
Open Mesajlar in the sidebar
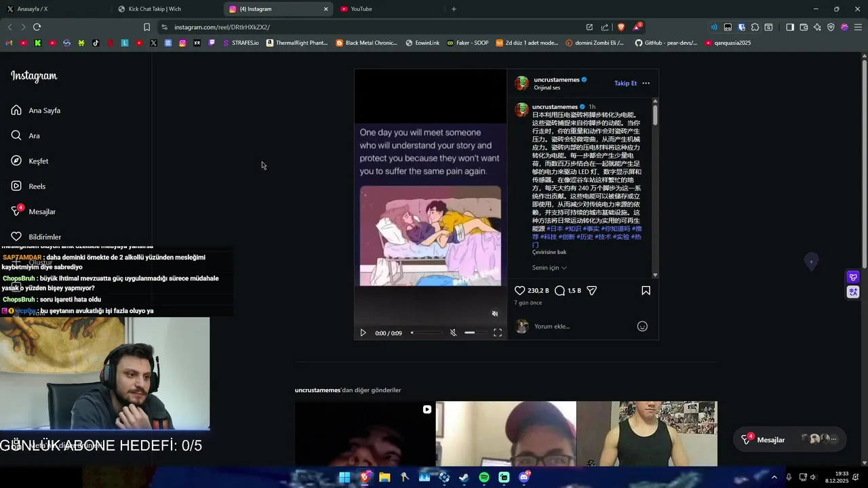coord(33,211)
